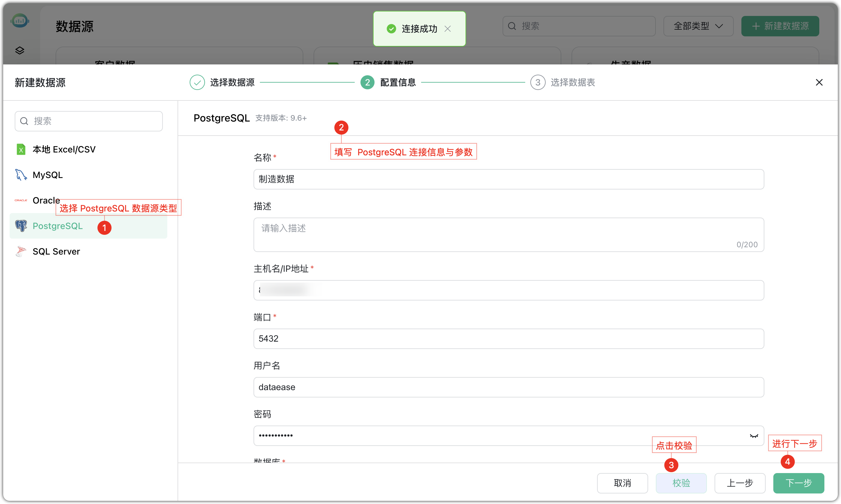The height and width of the screenshot is (504, 841).
Task: Click the 上一步 button
Action: [x=740, y=483]
